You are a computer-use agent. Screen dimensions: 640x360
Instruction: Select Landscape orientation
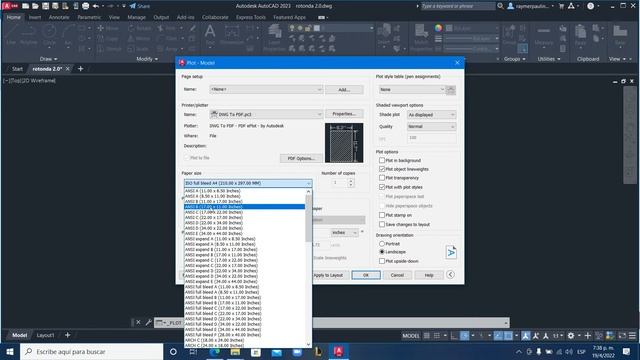coord(382,252)
